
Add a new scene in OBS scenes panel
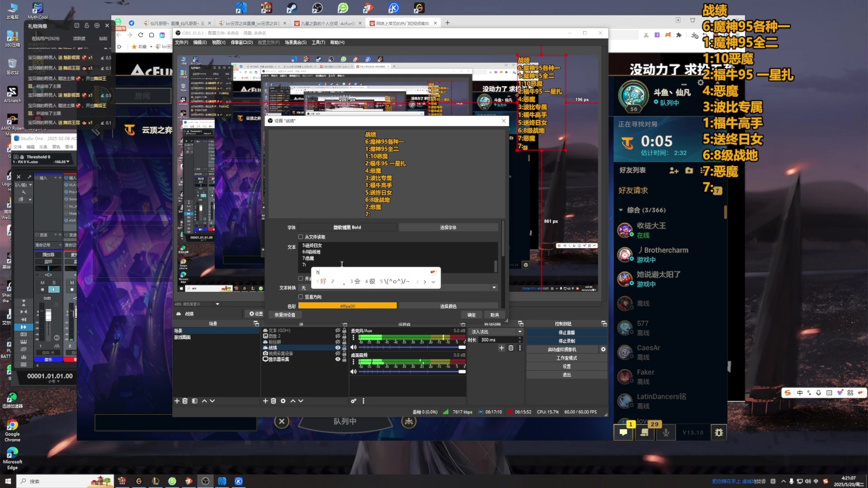177,401
